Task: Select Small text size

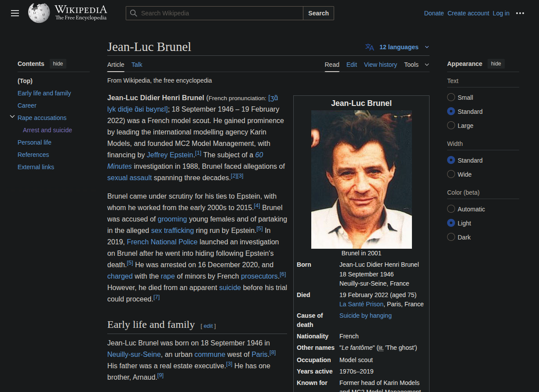Action: [451, 98]
